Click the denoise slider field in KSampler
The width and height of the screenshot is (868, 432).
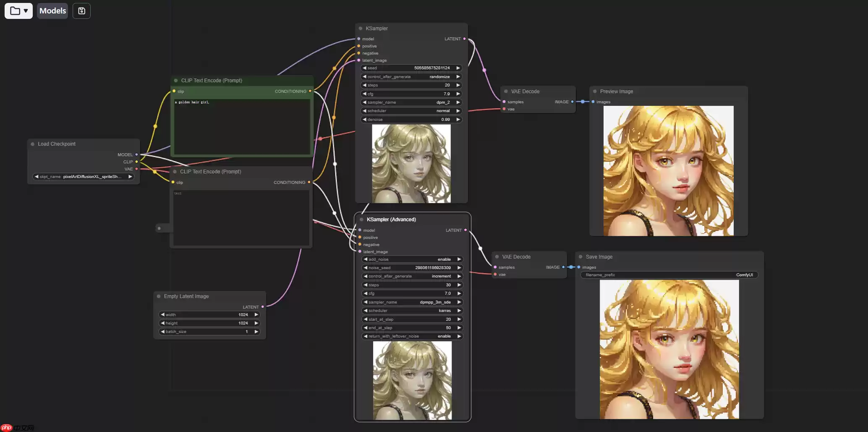(411, 120)
